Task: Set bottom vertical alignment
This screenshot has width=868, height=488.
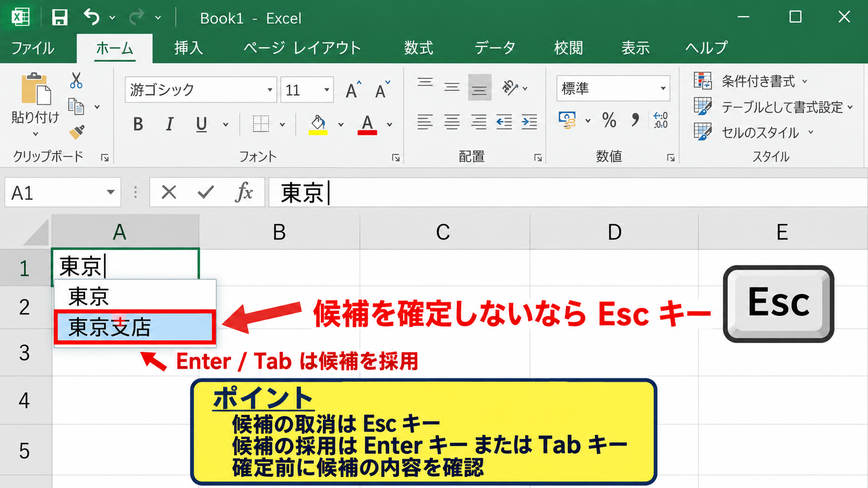Action: [x=479, y=88]
